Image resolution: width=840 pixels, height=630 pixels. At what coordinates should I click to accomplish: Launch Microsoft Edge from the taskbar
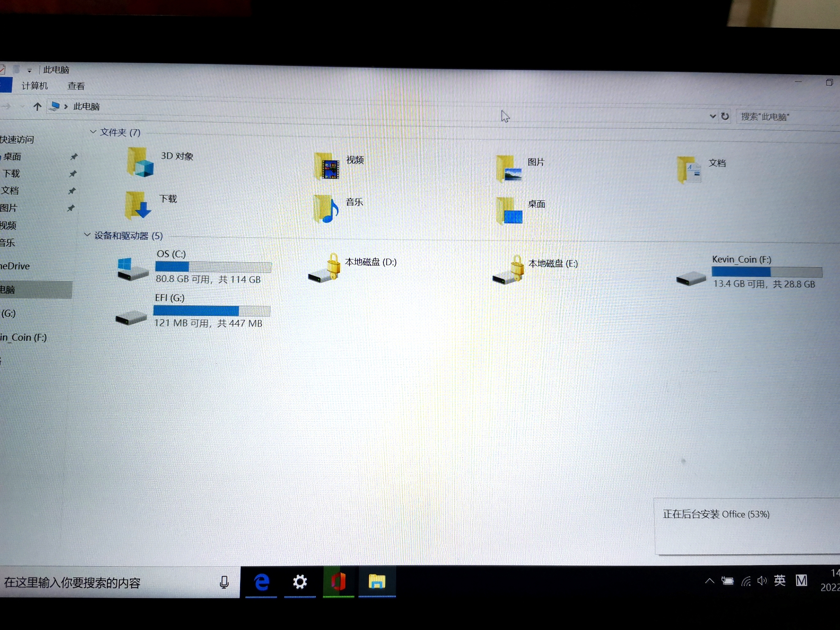[x=261, y=582]
